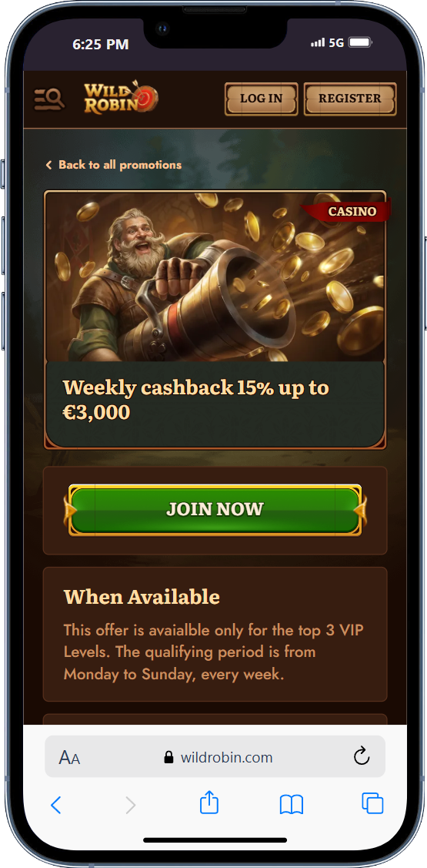The image size is (427, 868).
Task: Tap the Safari forward arrow
Action: pos(131,804)
